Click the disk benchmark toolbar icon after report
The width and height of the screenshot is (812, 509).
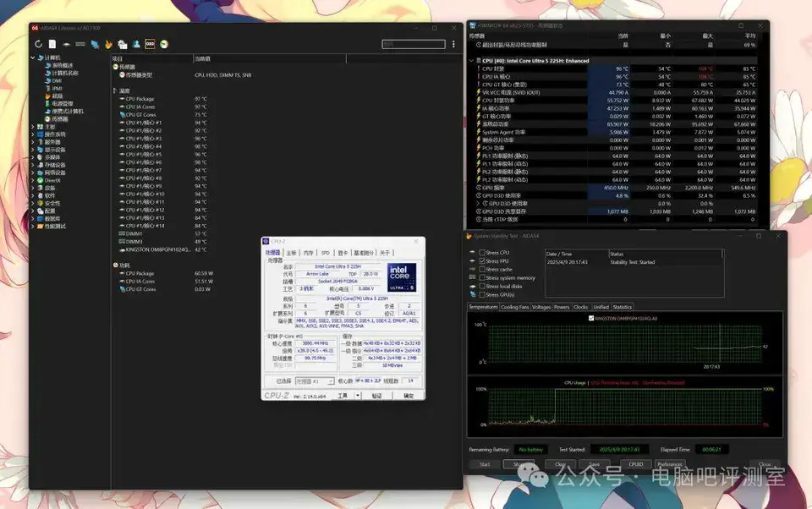click(66, 44)
